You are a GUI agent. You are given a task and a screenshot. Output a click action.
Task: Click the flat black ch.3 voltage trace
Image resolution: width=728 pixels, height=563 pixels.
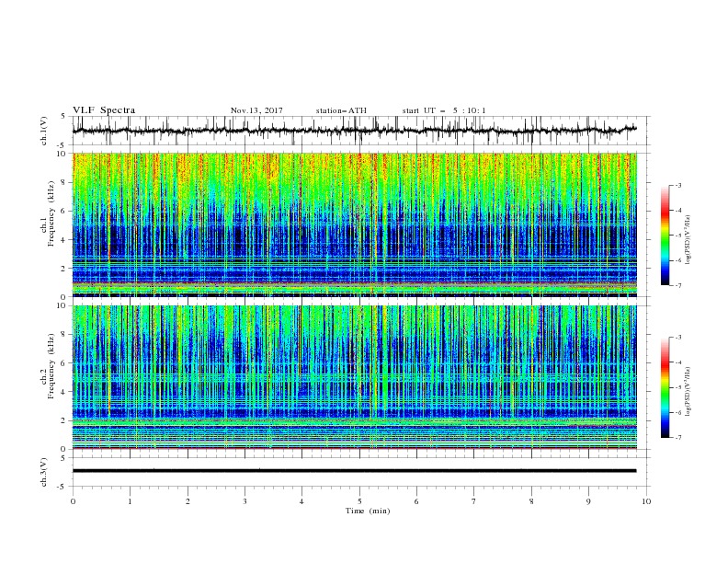click(x=354, y=471)
